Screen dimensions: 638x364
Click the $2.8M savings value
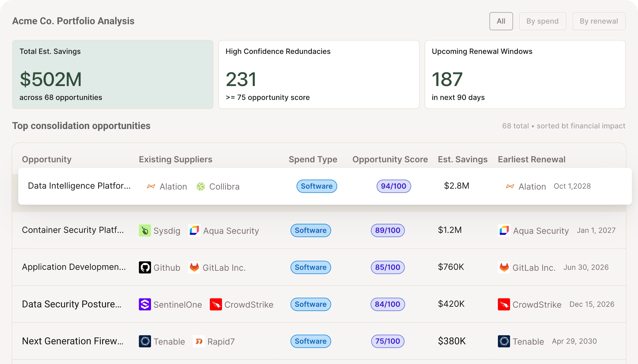click(456, 186)
